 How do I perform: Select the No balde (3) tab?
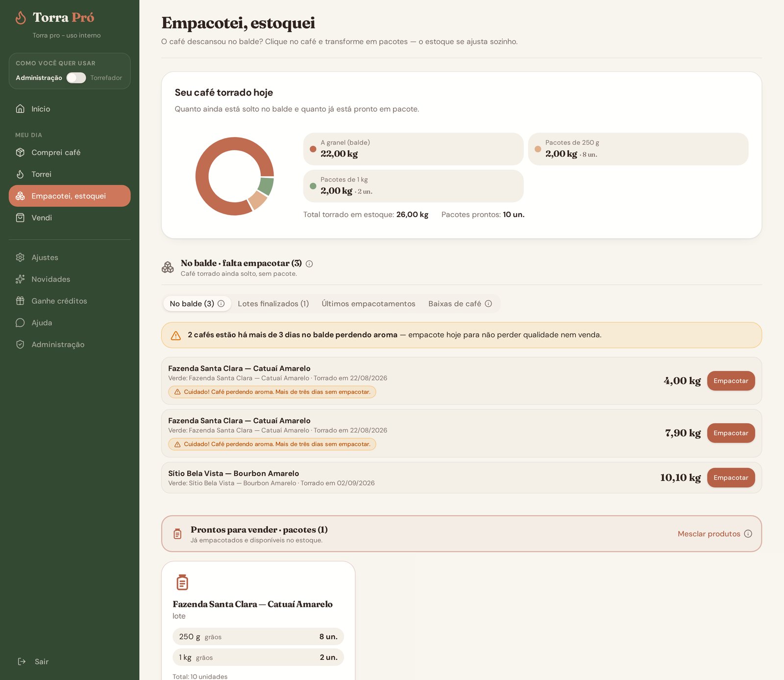pyautogui.click(x=197, y=304)
